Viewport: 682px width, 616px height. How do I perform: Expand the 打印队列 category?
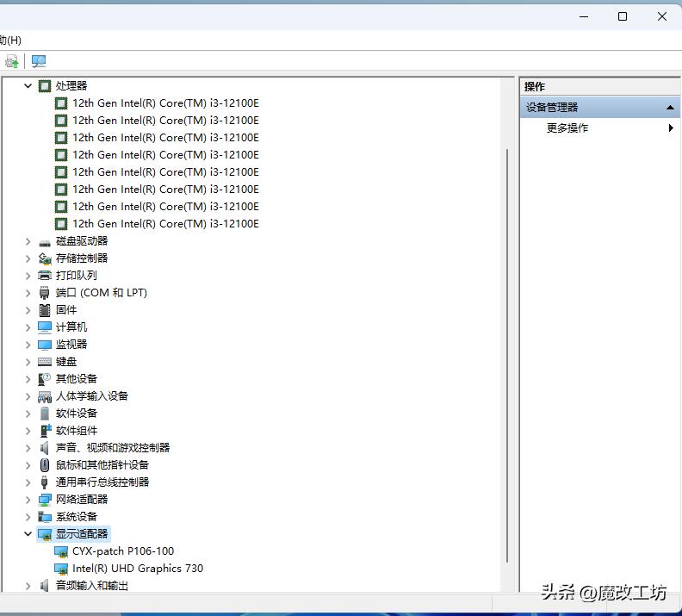pos(28,276)
